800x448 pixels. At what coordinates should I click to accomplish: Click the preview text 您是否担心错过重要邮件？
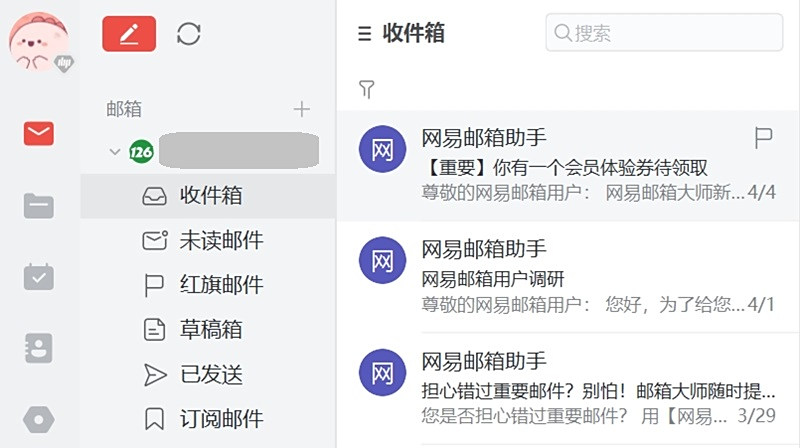(524, 416)
